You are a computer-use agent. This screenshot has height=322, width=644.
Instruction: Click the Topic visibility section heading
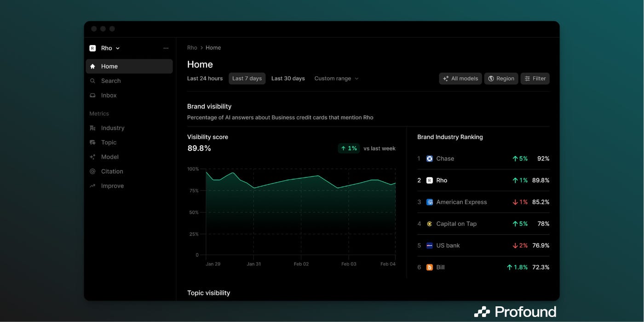point(208,293)
